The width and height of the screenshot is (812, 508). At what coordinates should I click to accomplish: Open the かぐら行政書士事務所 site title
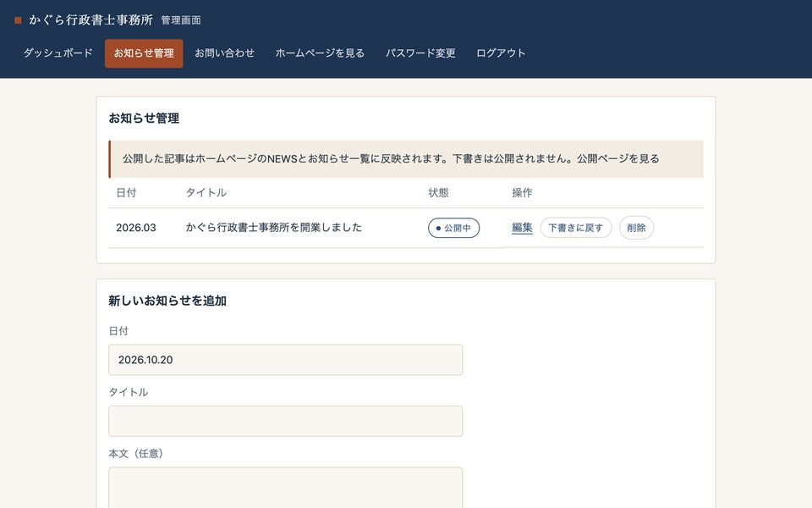tap(91, 19)
